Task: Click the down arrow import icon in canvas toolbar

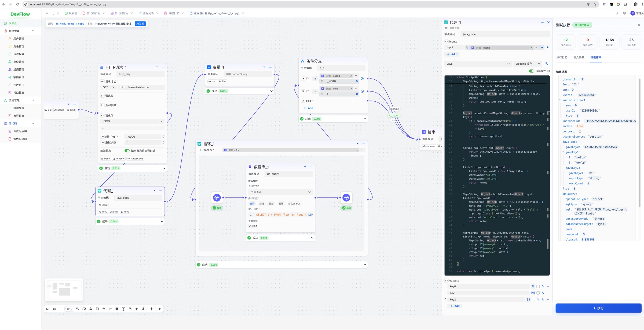Action: pos(143,309)
